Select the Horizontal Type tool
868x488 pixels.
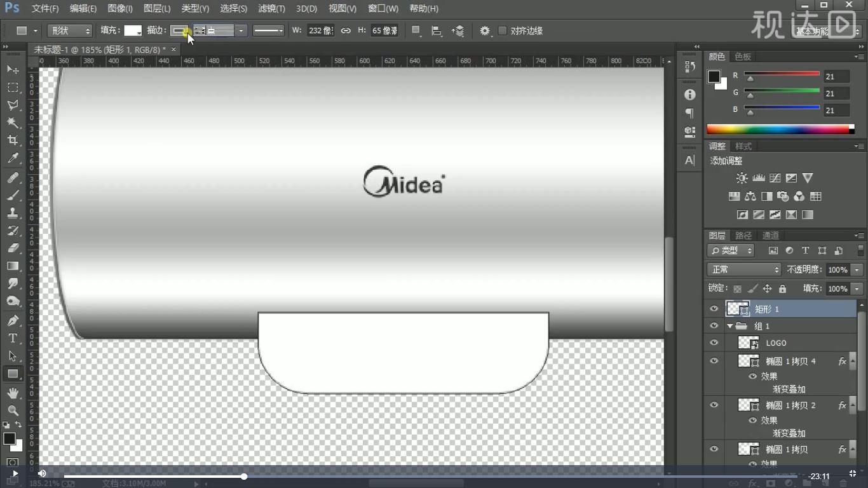pyautogui.click(x=13, y=339)
